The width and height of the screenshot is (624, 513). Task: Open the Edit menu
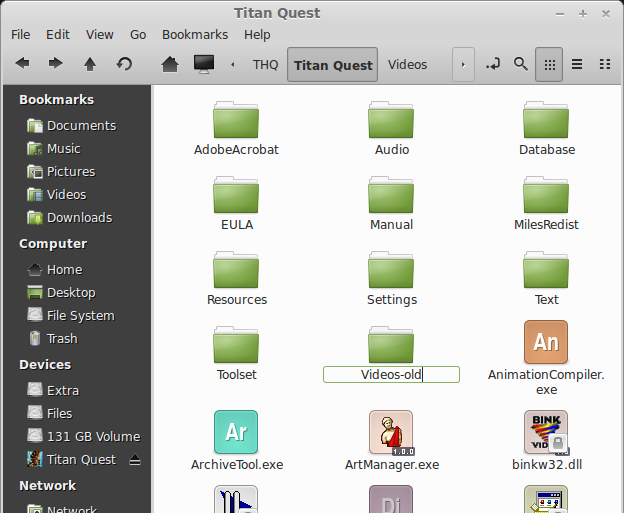click(58, 35)
